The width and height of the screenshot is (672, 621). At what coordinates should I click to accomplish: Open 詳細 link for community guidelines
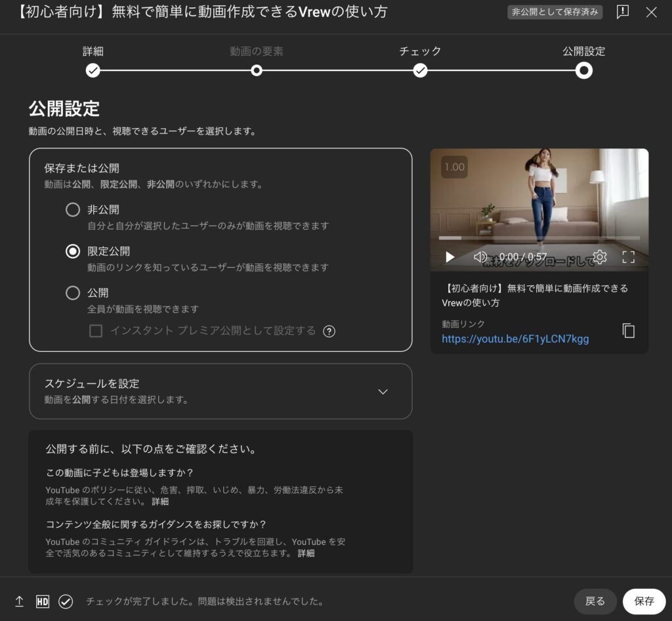coord(306,553)
